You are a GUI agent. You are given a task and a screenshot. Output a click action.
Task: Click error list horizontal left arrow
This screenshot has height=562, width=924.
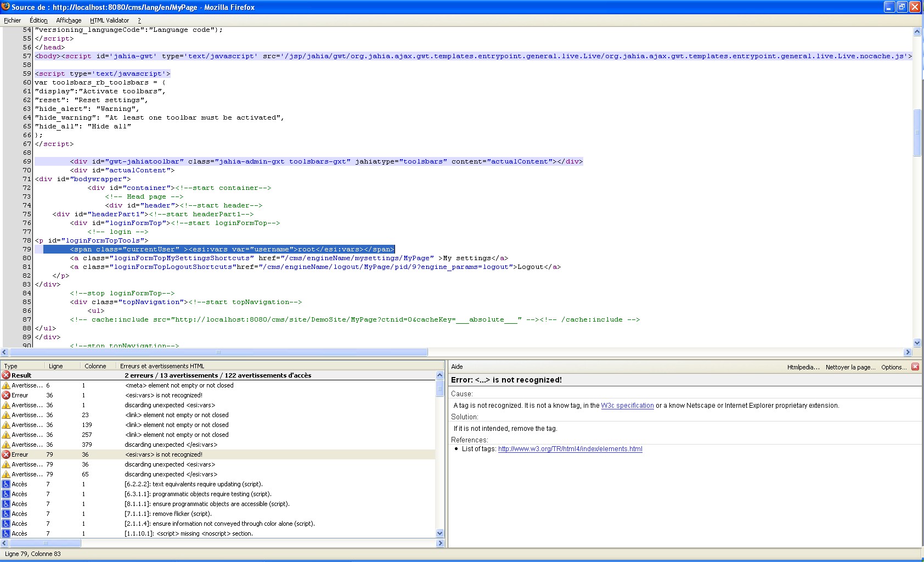tap(4, 543)
